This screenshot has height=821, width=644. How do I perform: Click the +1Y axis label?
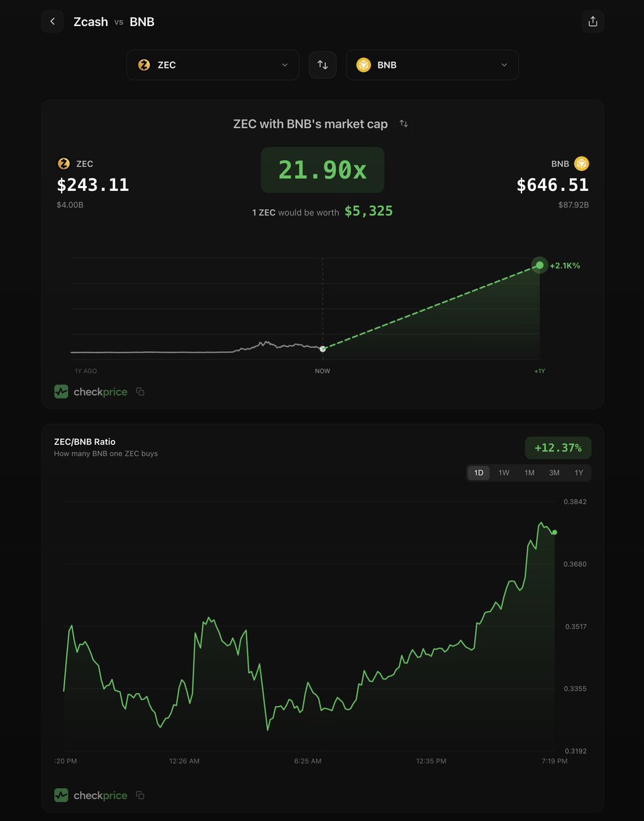tap(540, 371)
